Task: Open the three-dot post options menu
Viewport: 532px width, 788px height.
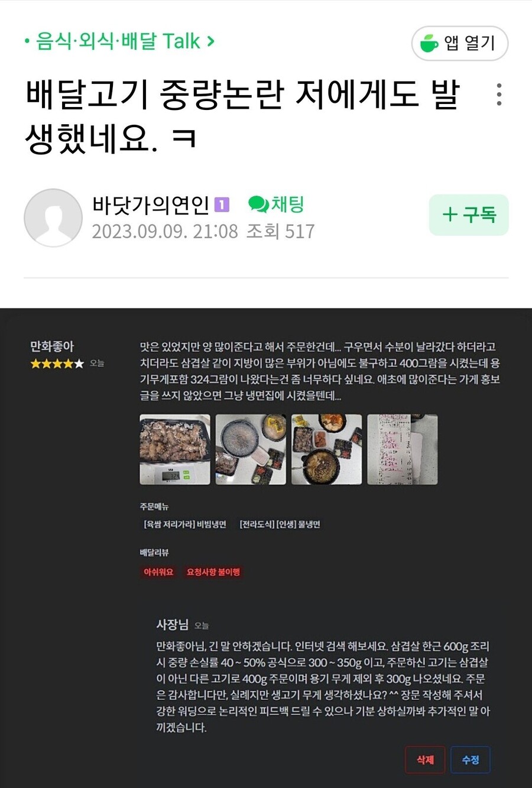Action: [499, 95]
